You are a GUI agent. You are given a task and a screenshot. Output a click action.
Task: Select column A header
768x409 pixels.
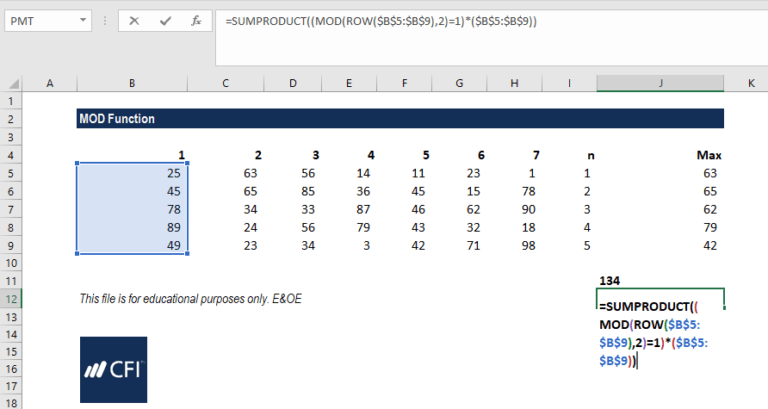point(50,84)
